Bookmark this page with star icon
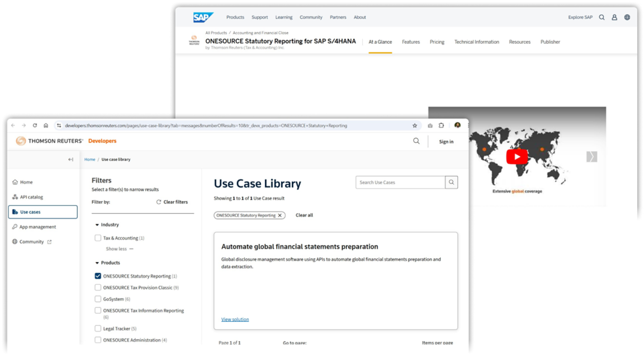The width and height of the screenshot is (644, 362). 415,126
